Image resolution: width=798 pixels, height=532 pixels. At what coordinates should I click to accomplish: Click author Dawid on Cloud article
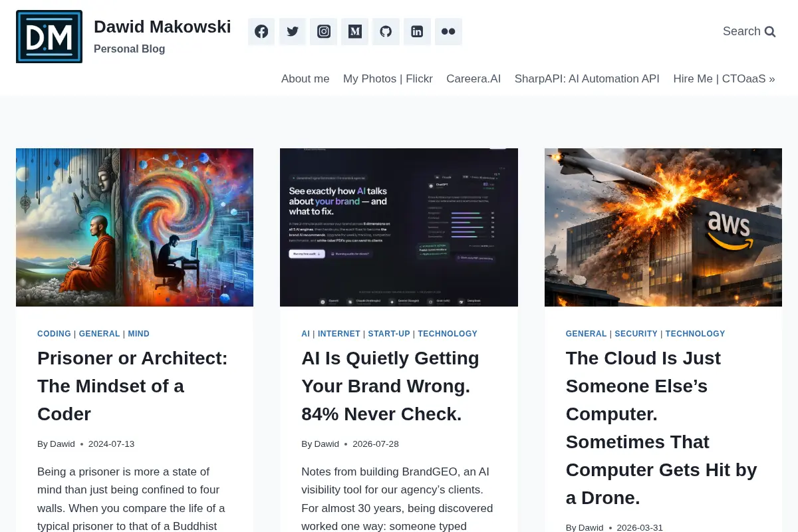[591, 527]
